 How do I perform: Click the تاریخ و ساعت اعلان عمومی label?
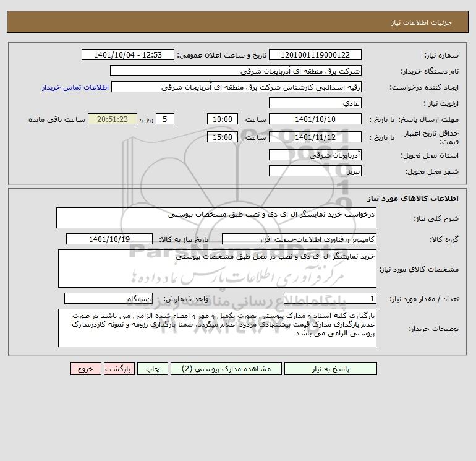221,55
